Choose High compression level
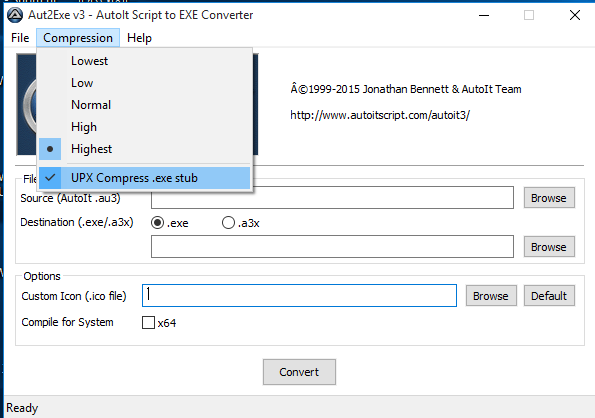Screen dimensions: 595x418 point(145,127)
